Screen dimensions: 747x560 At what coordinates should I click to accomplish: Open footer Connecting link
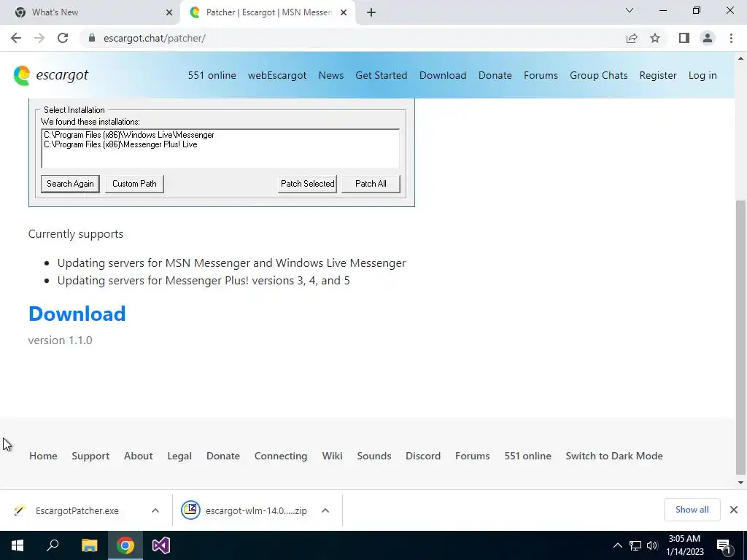(281, 456)
